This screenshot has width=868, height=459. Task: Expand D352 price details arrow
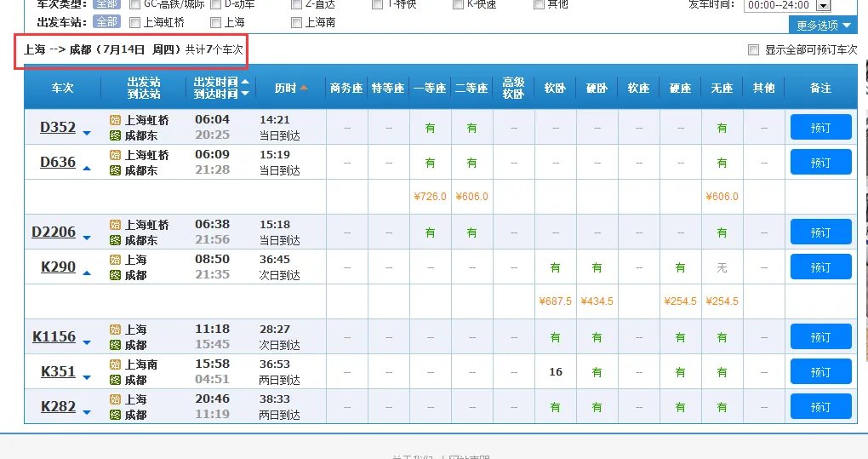(x=87, y=133)
